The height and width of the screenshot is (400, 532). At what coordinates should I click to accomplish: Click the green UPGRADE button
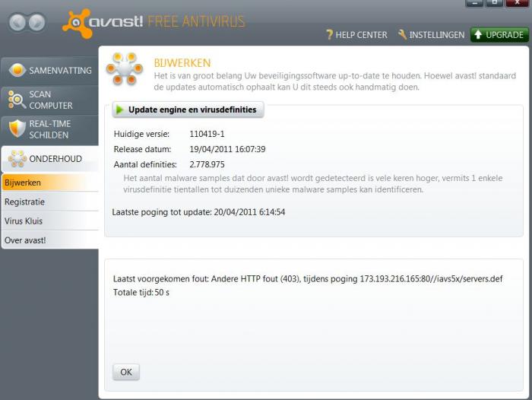click(x=499, y=35)
